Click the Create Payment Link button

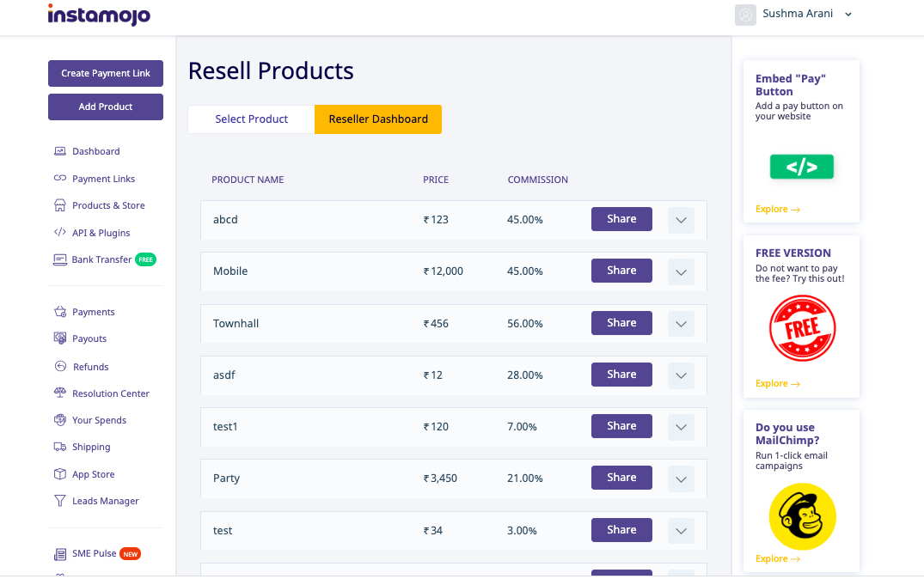tap(105, 73)
